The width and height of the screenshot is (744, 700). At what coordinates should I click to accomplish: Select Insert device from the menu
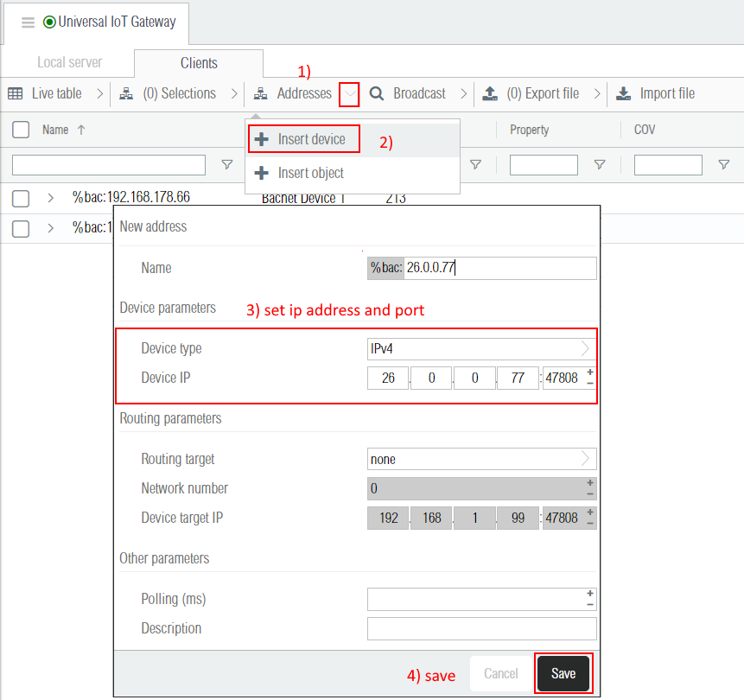tap(303, 139)
